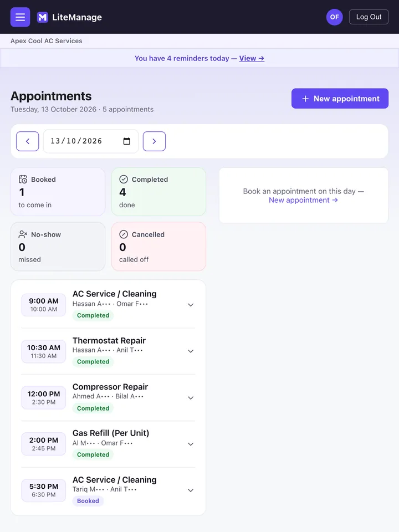
Task: Go to the previous day
Action: point(28,141)
